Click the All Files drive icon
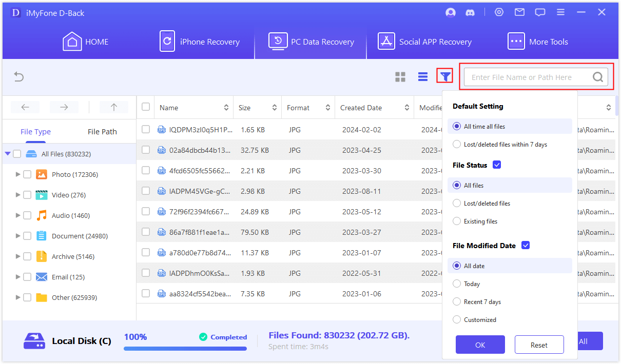The width and height of the screenshot is (621, 364). click(31, 154)
